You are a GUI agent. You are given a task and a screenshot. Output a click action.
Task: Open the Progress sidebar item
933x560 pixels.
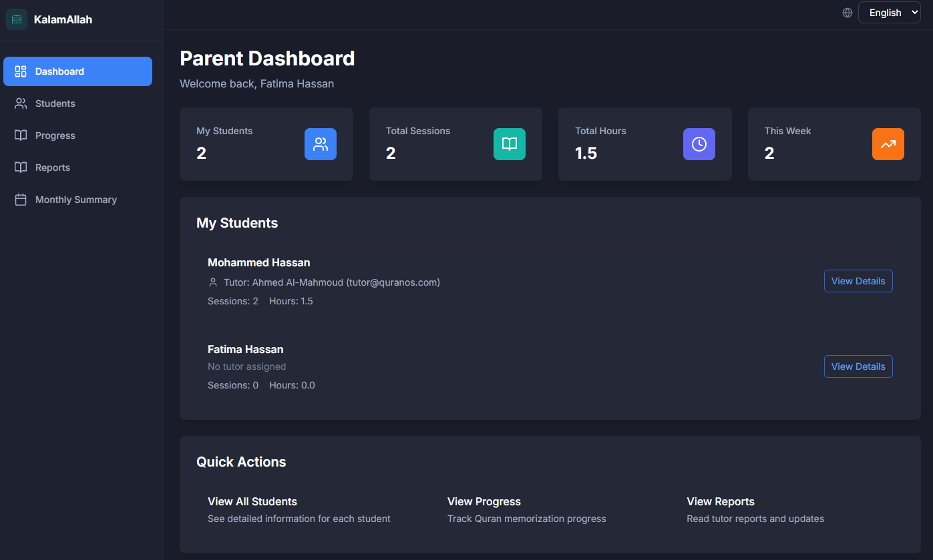55,135
